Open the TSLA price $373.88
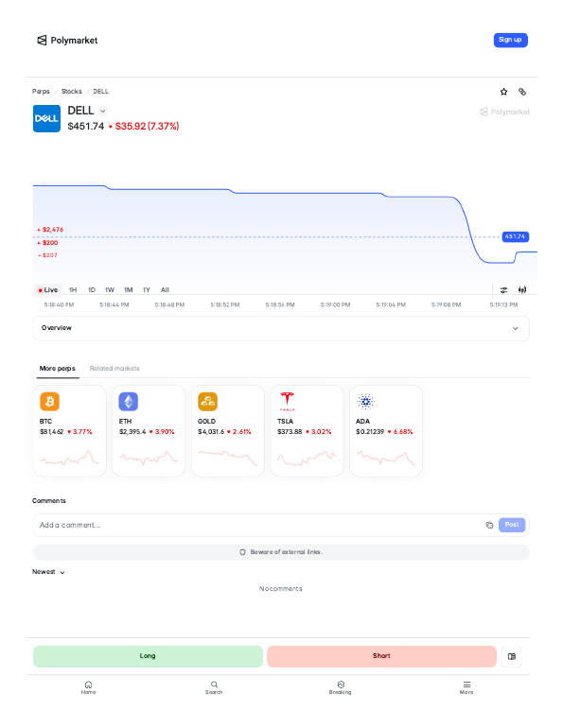The height and width of the screenshot is (728, 563). pyautogui.click(x=290, y=432)
